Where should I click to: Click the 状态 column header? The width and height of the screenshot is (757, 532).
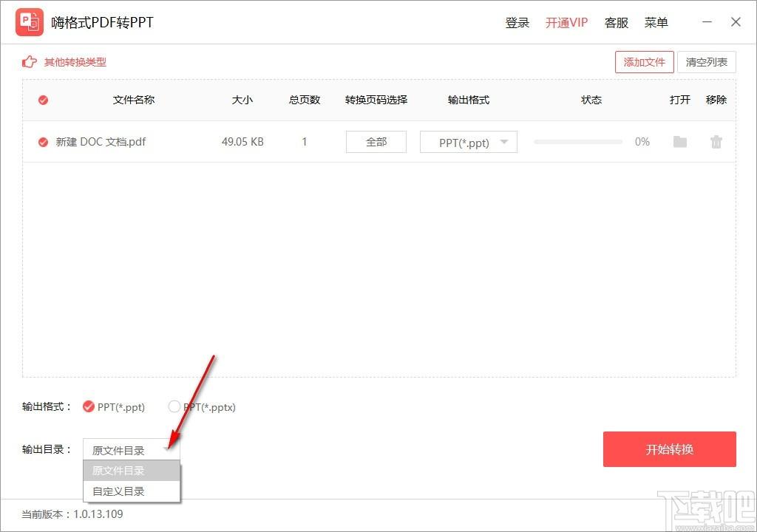click(x=591, y=100)
